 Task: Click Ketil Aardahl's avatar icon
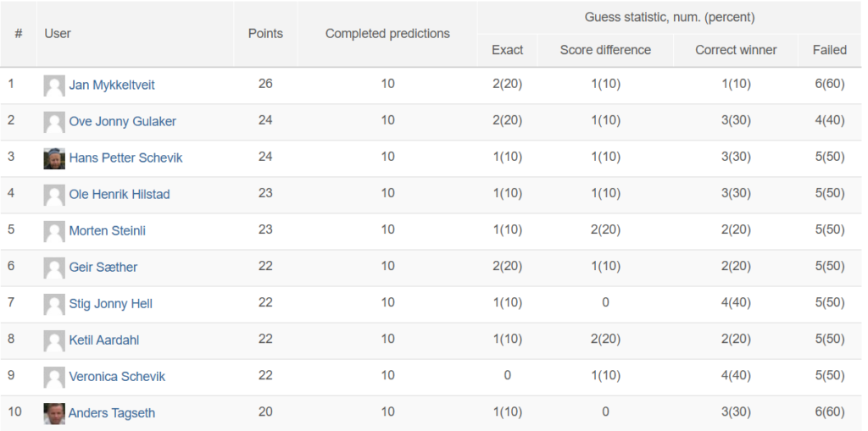coord(54,340)
